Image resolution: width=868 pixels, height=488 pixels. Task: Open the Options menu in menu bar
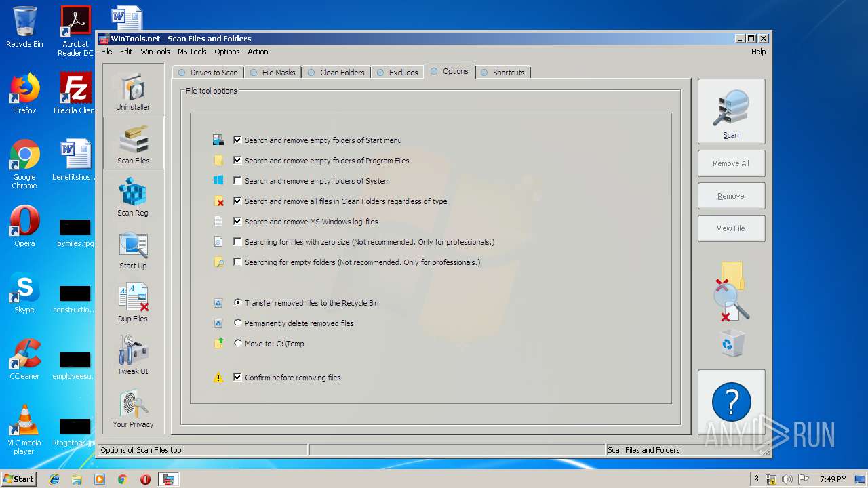(x=227, y=52)
